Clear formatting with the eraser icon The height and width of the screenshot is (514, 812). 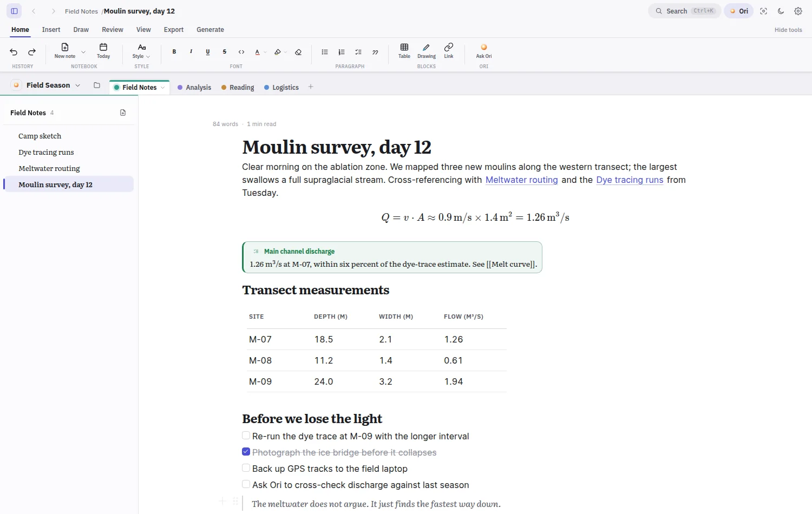coord(298,52)
